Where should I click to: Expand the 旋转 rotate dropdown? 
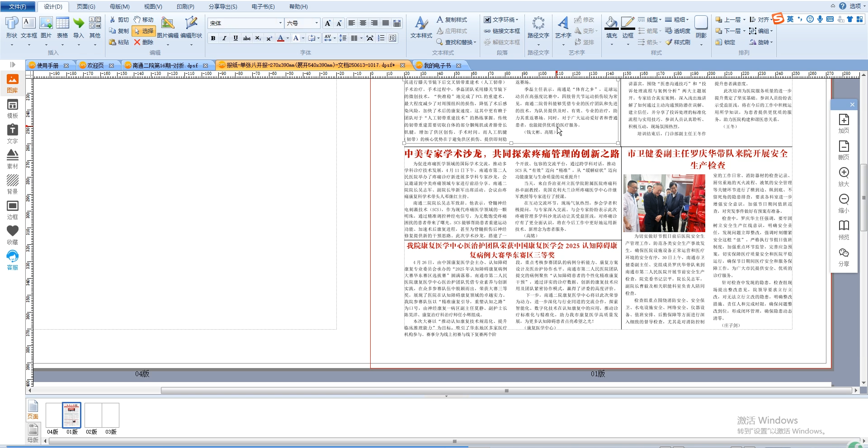tap(771, 42)
